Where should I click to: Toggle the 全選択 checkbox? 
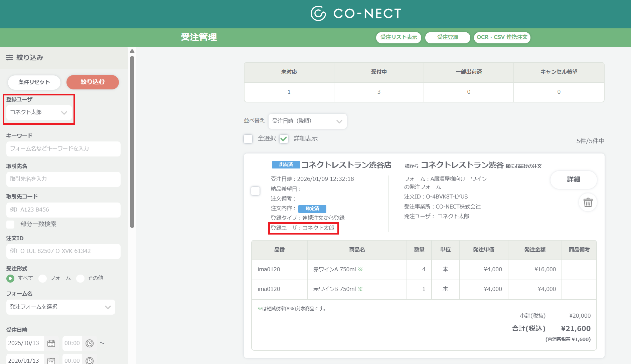tap(248, 139)
